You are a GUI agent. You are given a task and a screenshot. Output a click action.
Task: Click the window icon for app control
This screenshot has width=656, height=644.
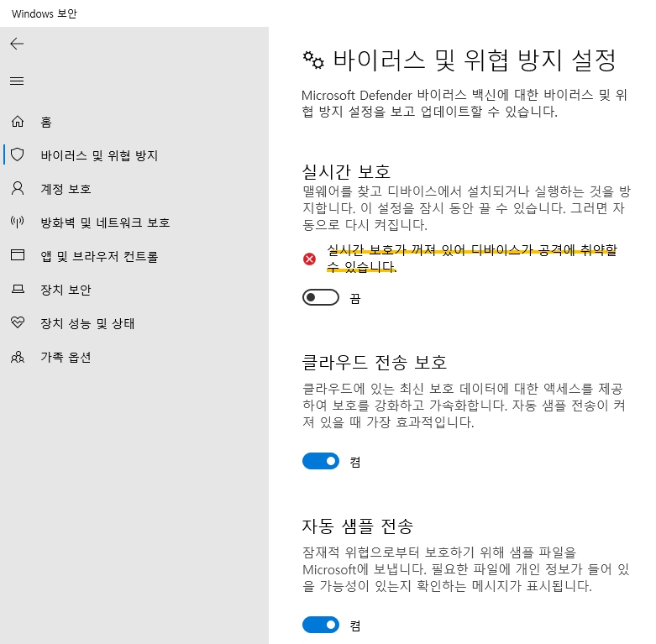(18, 255)
